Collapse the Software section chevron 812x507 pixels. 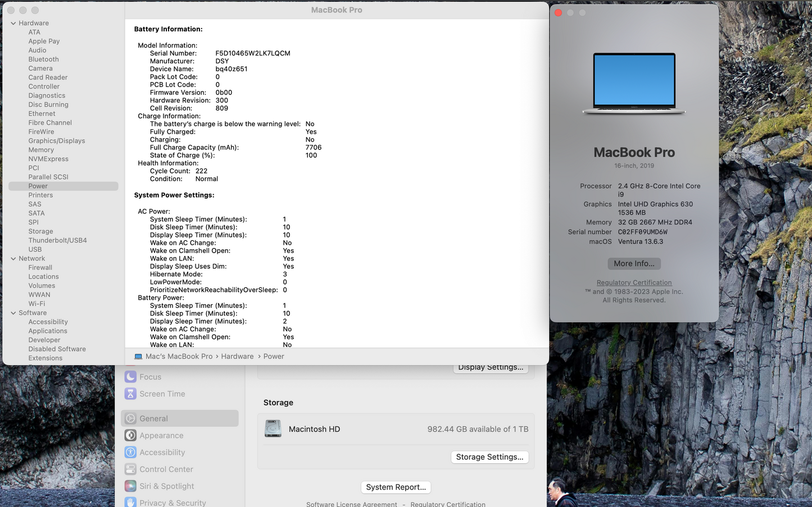(x=13, y=313)
